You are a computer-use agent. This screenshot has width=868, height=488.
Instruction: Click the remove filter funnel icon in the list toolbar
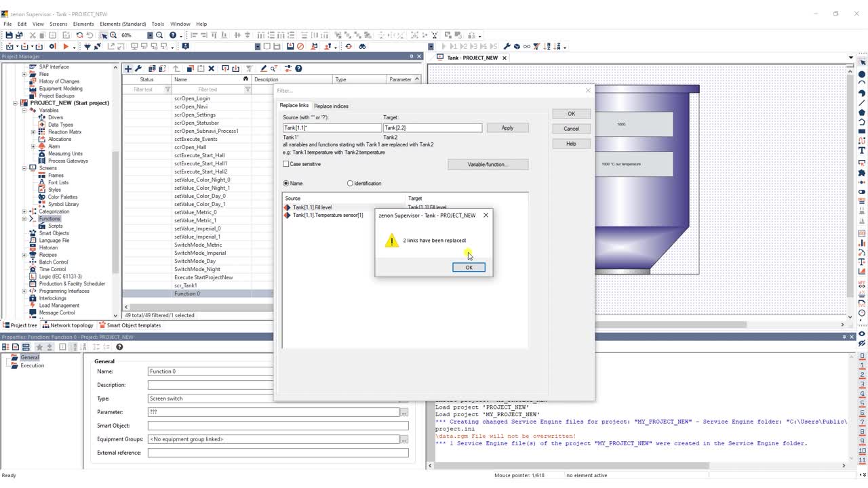(249, 68)
